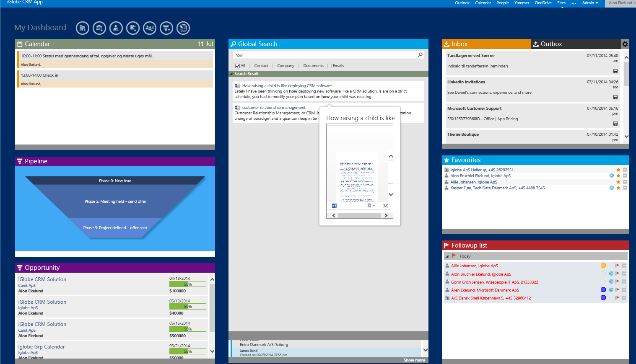Collapse the Search Result section
This screenshot has width=636, height=364.
tap(231, 74)
